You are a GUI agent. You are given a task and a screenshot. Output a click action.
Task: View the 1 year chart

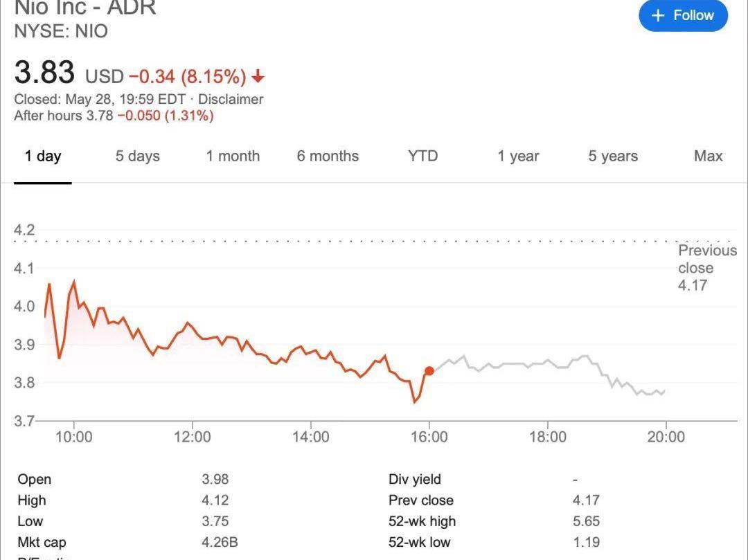518,156
